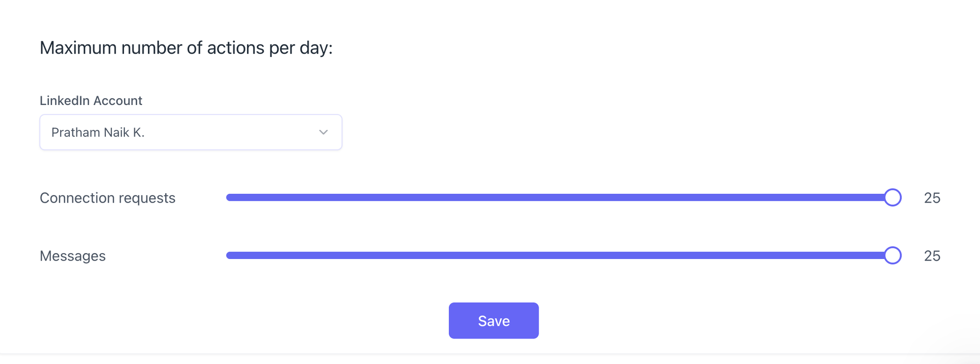Click the Connection requests value 25
This screenshot has height=364, width=980.
(x=932, y=198)
